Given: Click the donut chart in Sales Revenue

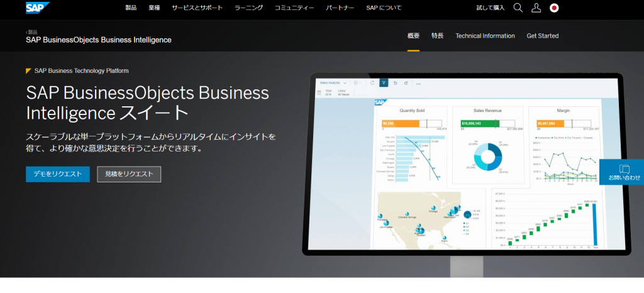Looking at the screenshot, I should coord(488,157).
